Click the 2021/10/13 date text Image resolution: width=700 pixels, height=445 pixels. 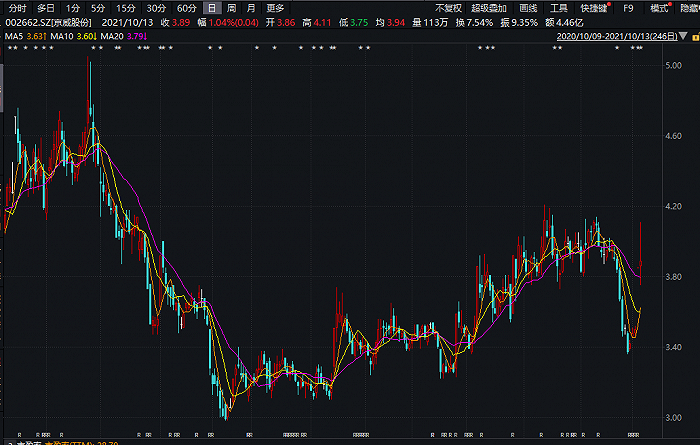(127, 23)
